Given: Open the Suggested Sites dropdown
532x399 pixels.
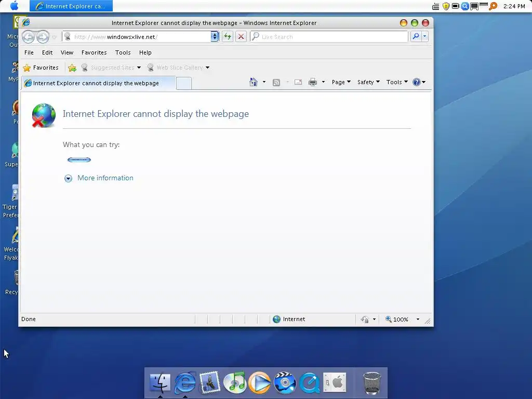Looking at the screenshot, I should tap(139, 68).
